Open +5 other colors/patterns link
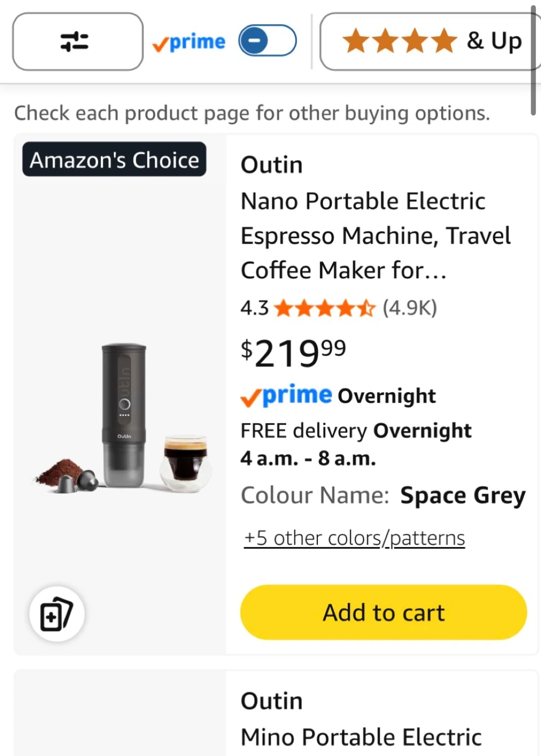The height and width of the screenshot is (756, 541). [x=355, y=538]
